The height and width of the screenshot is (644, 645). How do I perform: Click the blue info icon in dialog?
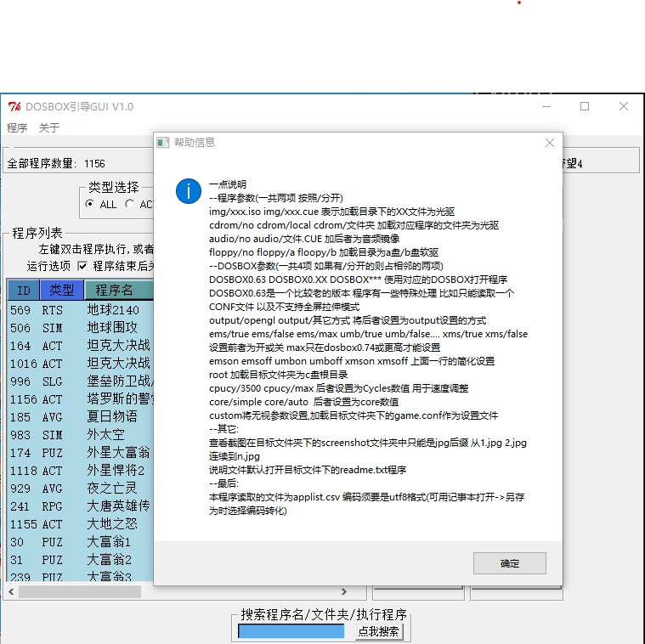(x=189, y=191)
